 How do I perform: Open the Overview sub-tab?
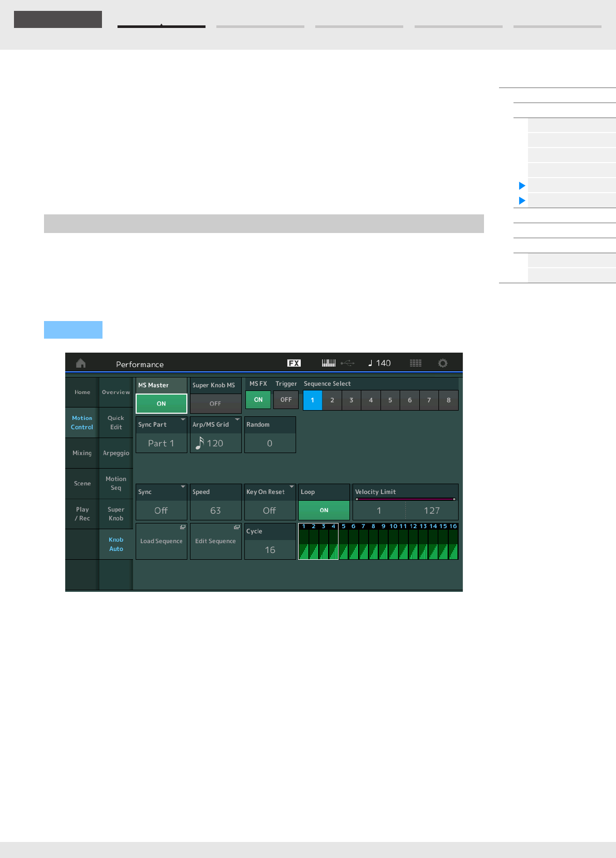pyautogui.click(x=116, y=392)
